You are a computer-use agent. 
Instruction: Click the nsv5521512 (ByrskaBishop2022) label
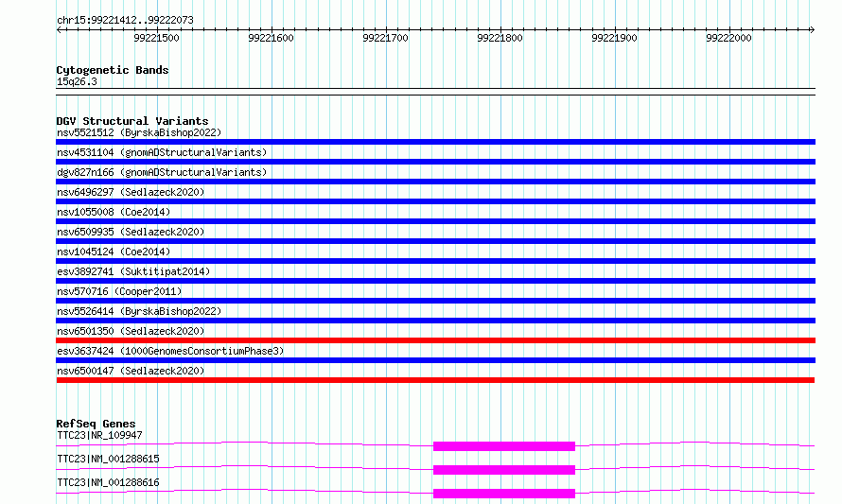coord(139,132)
